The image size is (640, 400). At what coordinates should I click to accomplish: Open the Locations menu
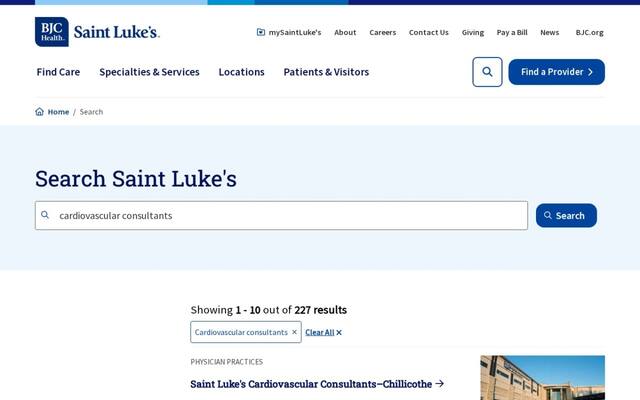point(241,72)
